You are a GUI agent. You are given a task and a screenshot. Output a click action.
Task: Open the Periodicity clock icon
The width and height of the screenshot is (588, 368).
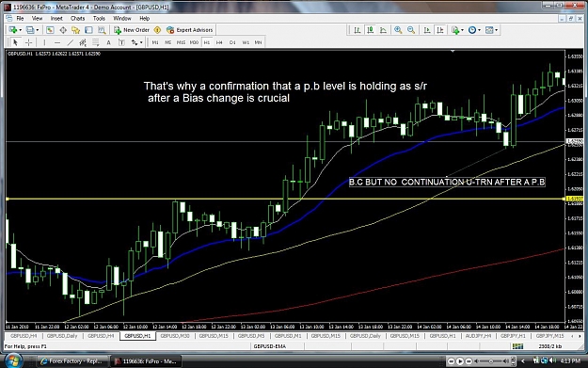(472, 30)
